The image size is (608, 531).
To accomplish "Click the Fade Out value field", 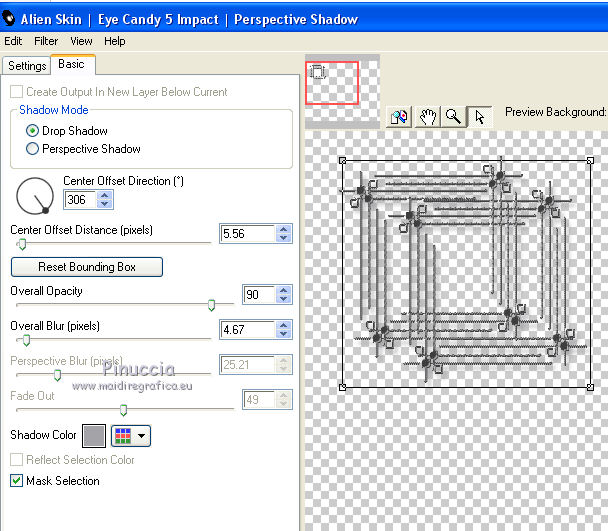I will 259,400.
